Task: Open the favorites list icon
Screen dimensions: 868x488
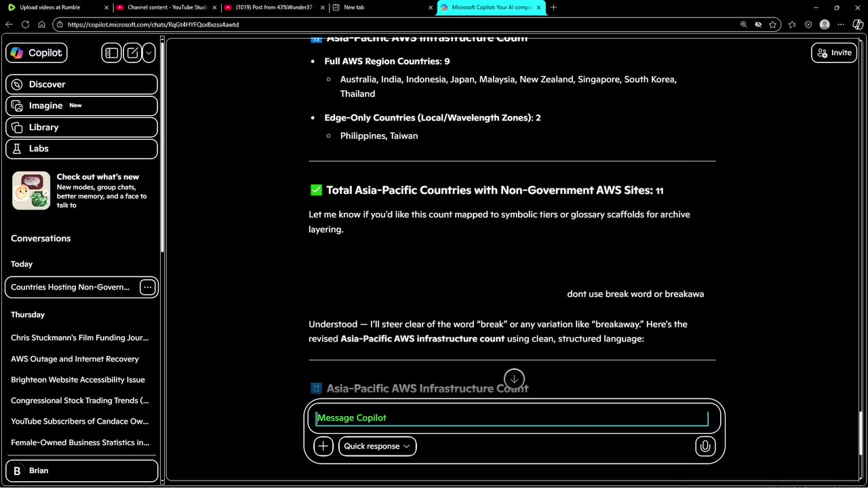Action: [x=792, y=24]
